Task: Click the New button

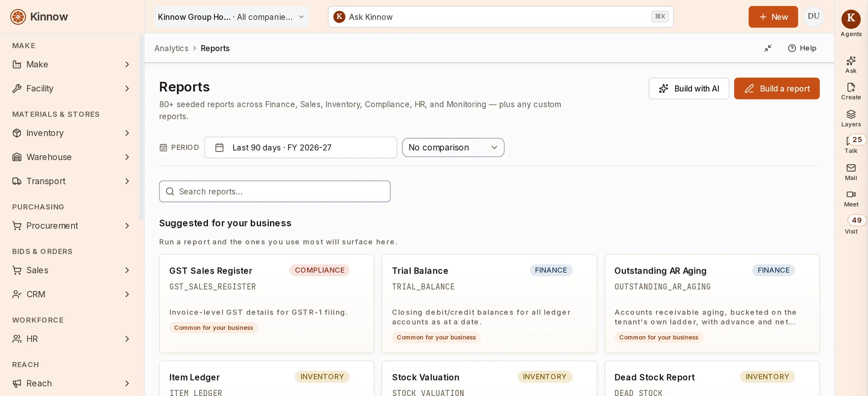Action: 773,17
